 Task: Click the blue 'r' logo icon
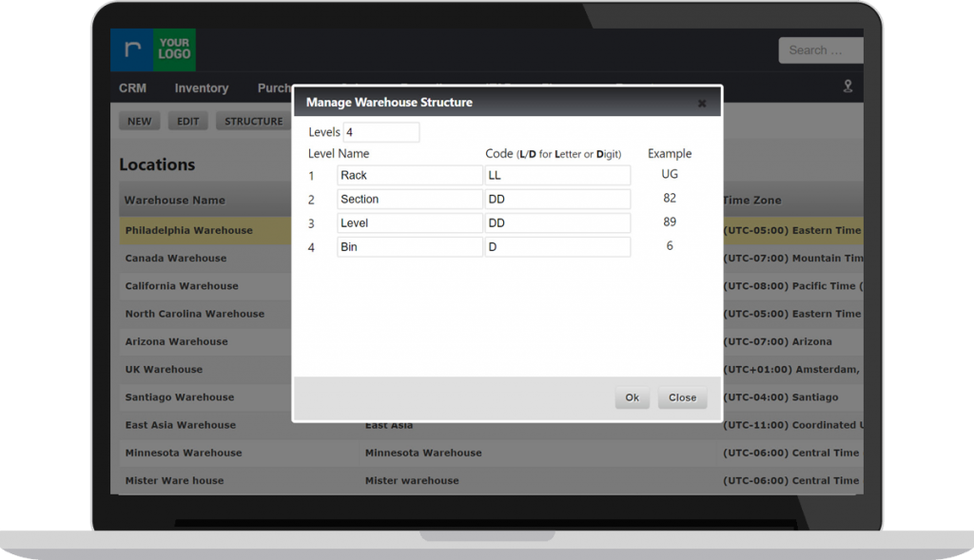click(130, 50)
